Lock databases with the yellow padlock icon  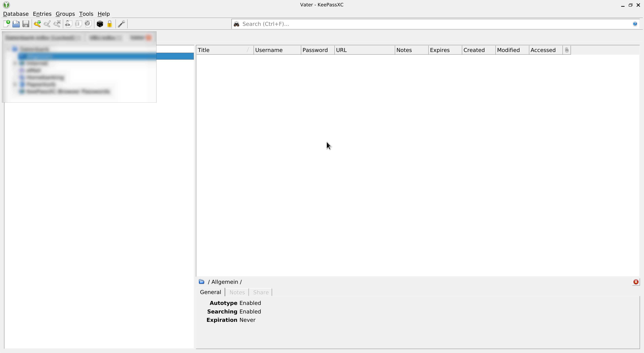[x=110, y=24]
